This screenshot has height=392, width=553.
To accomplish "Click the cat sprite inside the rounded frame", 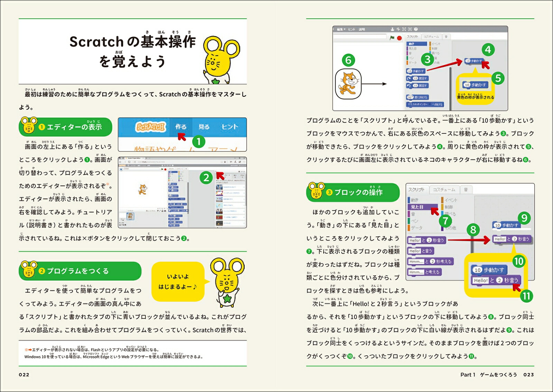I will (348, 84).
